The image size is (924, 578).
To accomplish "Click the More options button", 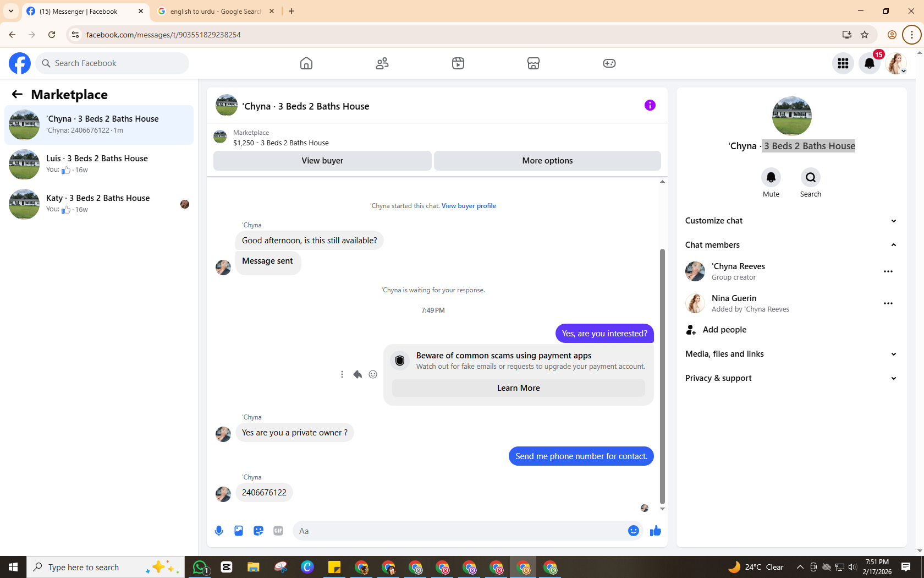I will pos(547,161).
